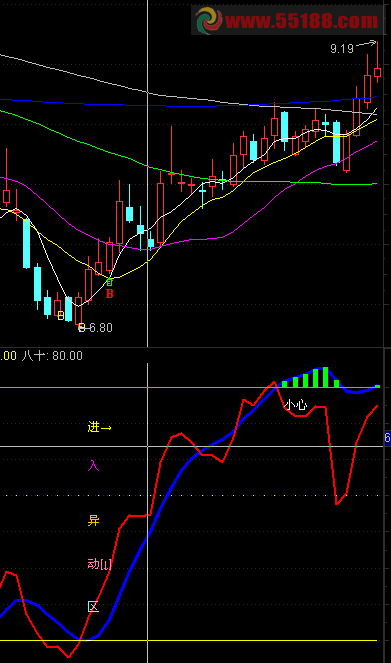Click the orange 异 text label
Image resolution: width=391 pixels, height=663 pixels.
coord(93,520)
